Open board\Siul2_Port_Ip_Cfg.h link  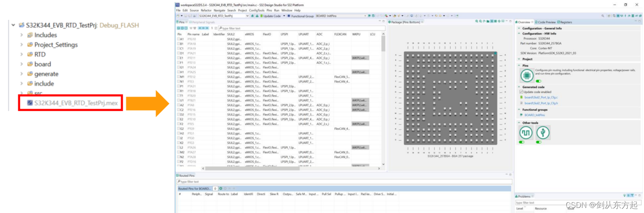[541, 103]
